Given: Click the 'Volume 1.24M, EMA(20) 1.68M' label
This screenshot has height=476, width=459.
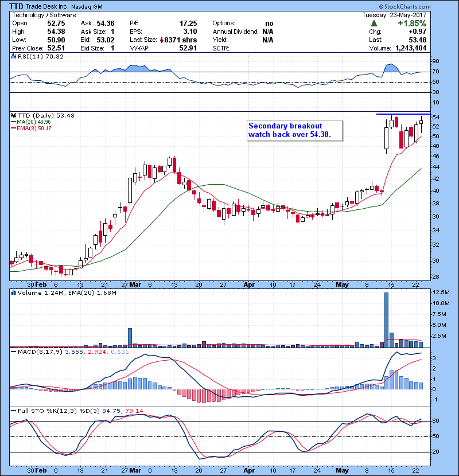Looking at the screenshot, I should pos(67,293).
